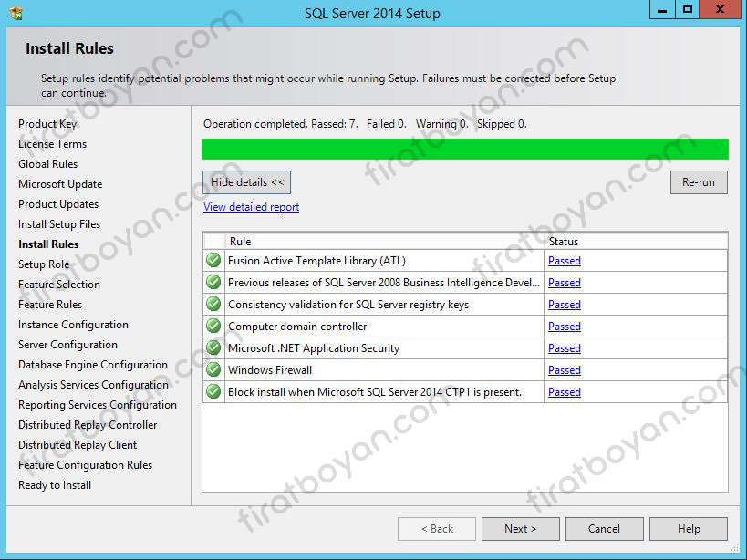Click the Computer domain controller rule text
Screen dimensions: 747x560
[297, 327]
